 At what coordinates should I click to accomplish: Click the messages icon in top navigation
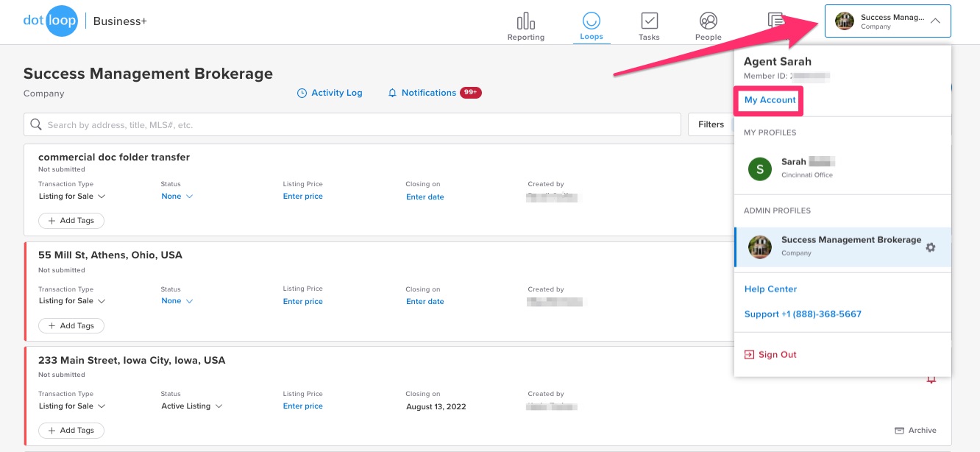click(x=775, y=20)
